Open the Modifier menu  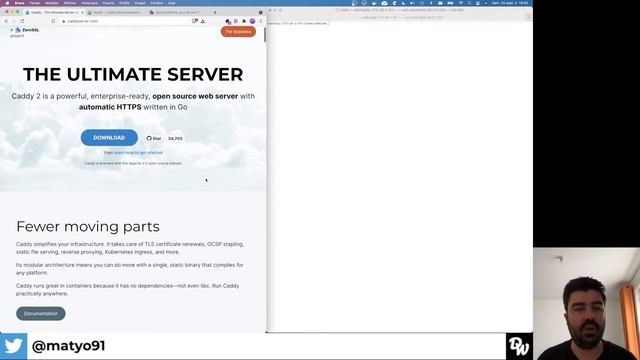52,3
